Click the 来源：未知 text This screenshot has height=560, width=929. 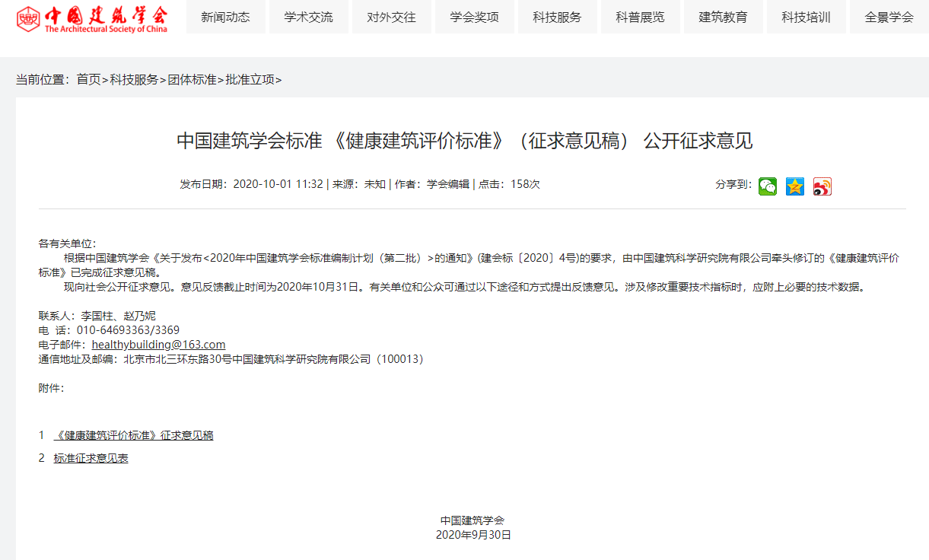[359, 184]
